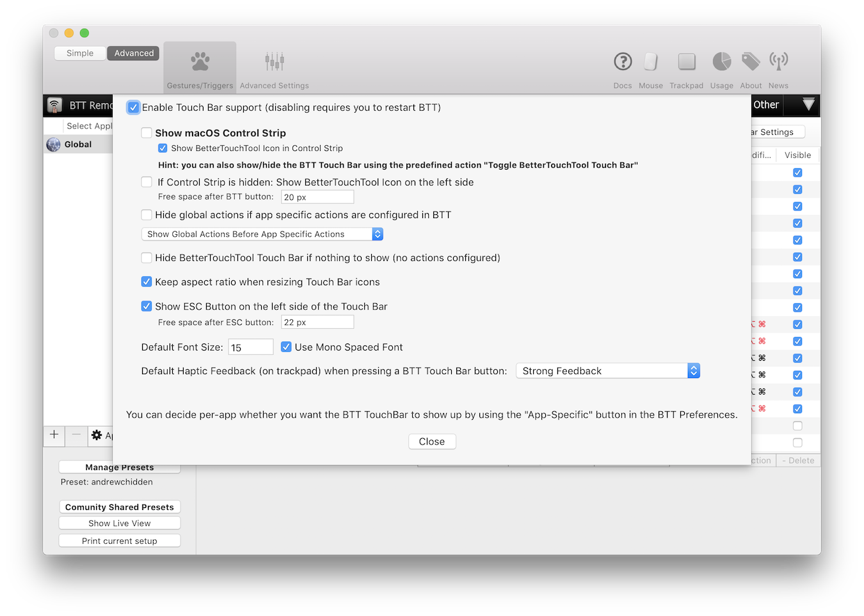Viewport: 864px width, 616px height.
Task: Open Advanced Settings sliders icon
Action: [x=275, y=62]
